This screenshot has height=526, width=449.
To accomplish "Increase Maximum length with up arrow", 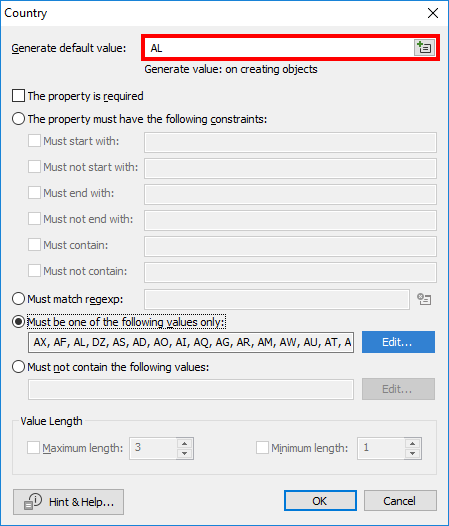I will [184, 443].
